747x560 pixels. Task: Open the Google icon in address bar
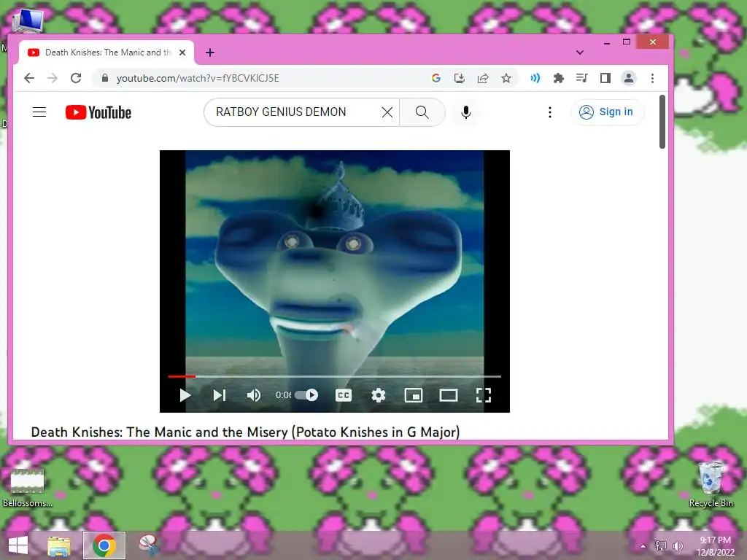tap(436, 78)
